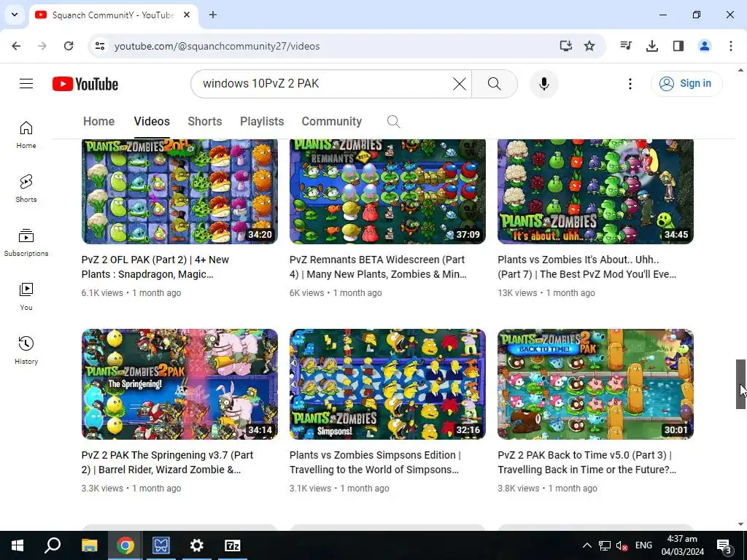Start voice search with microphone icon

pos(544,84)
